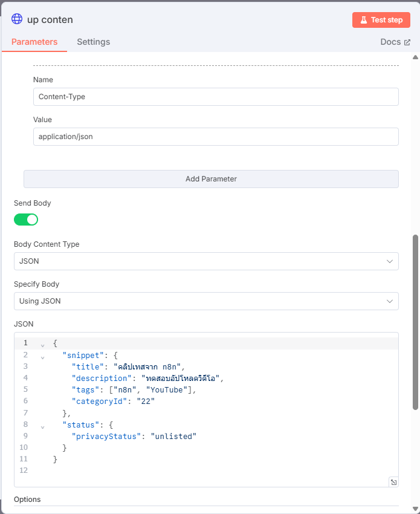Click the Test step button
Screen dimensions: 420x514
click(x=381, y=20)
